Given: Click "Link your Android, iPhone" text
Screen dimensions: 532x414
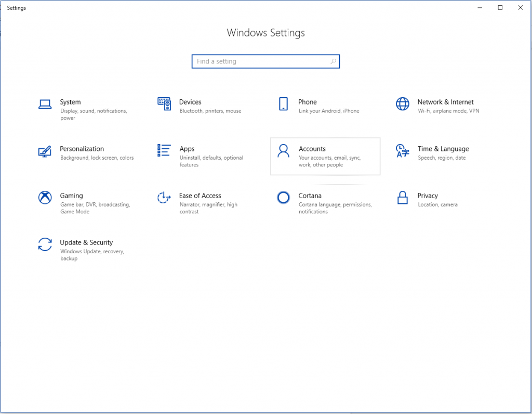Looking at the screenshot, I should pyautogui.click(x=329, y=111).
